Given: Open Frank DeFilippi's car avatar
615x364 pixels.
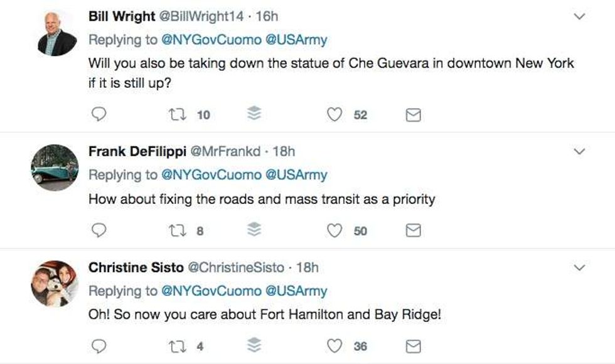Looking at the screenshot, I should (x=55, y=168).
